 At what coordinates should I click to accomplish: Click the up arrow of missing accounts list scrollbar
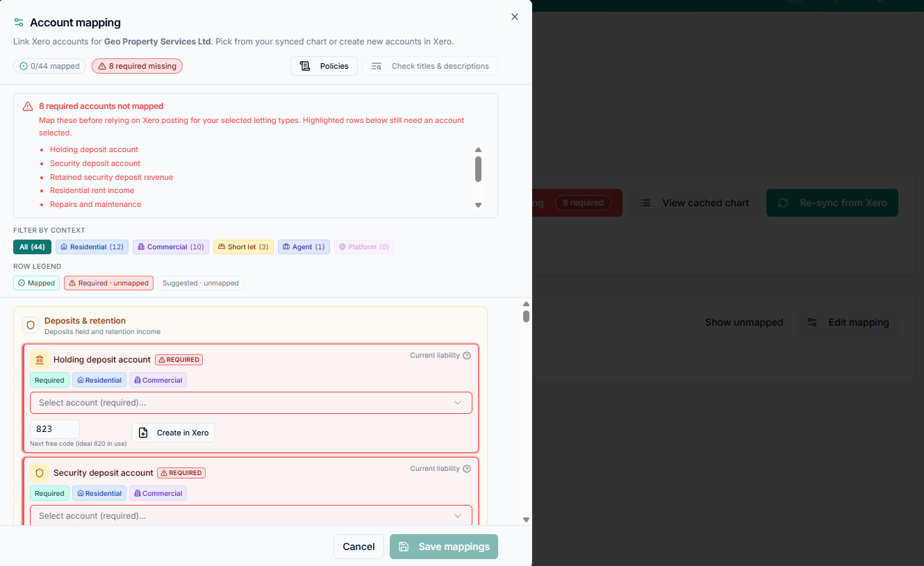tap(478, 150)
